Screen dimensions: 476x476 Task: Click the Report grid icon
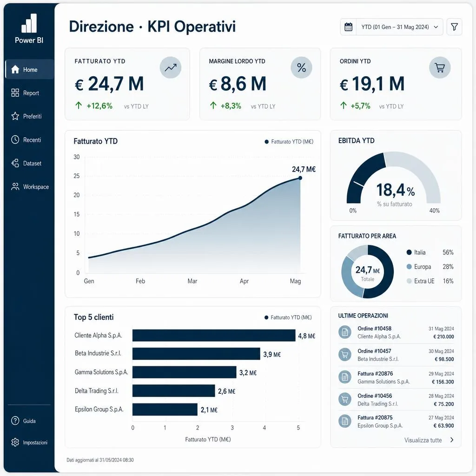pos(15,93)
